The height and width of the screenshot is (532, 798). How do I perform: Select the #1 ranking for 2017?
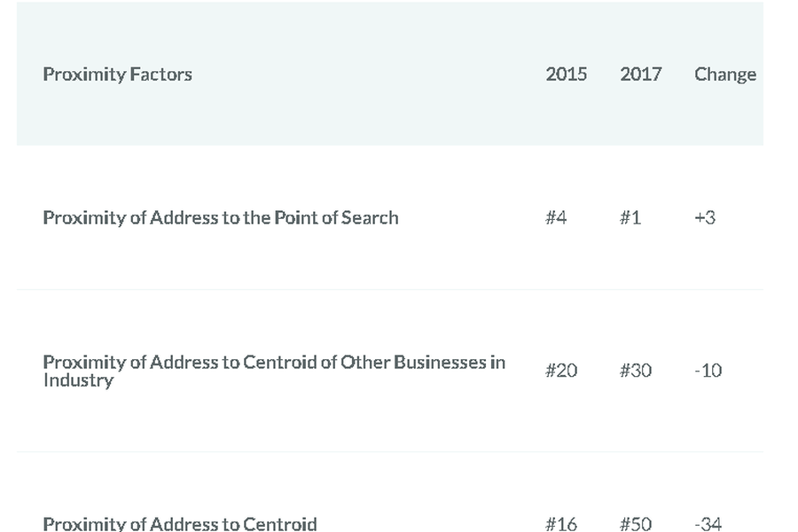point(630,218)
